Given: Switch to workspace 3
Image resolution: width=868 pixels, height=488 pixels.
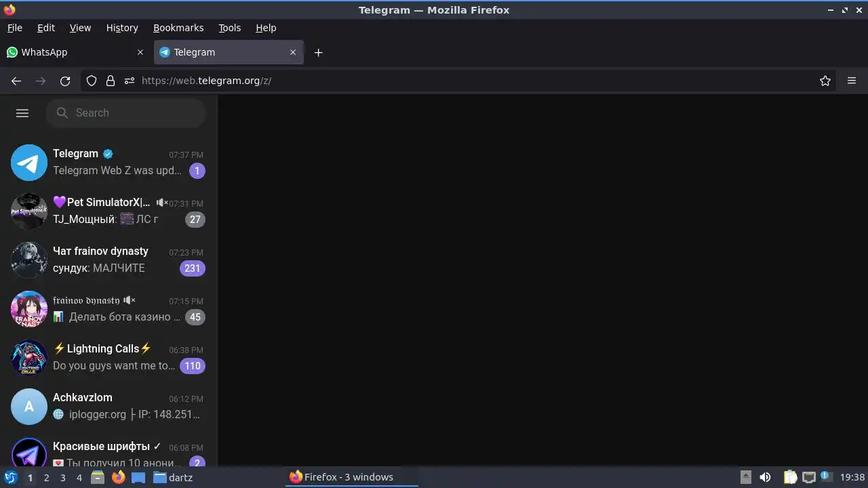Looking at the screenshot, I should (x=62, y=478).
